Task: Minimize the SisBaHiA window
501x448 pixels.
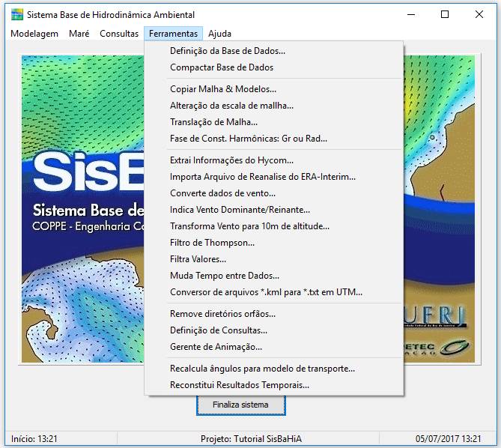Action: [411, 15]
